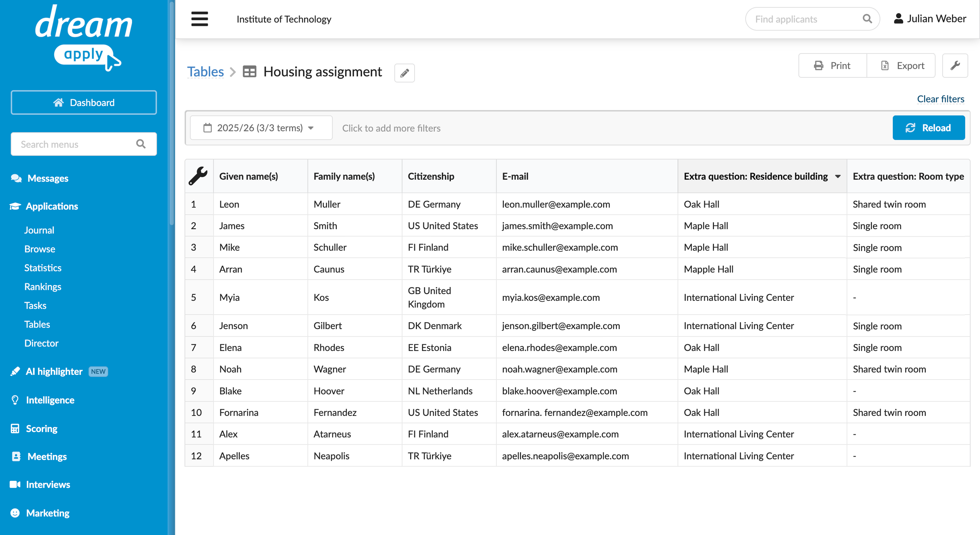This screenshot has width=980, height=535.
Task: Click the Clear filters link
Action: point(941,99)
